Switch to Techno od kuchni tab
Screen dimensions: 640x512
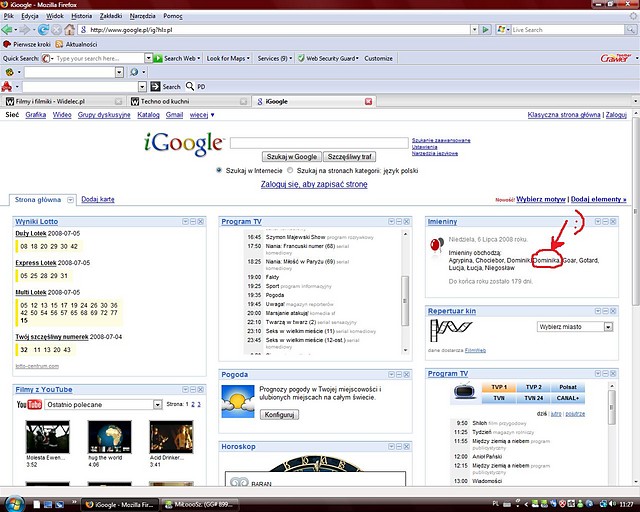tap(189, 101)
